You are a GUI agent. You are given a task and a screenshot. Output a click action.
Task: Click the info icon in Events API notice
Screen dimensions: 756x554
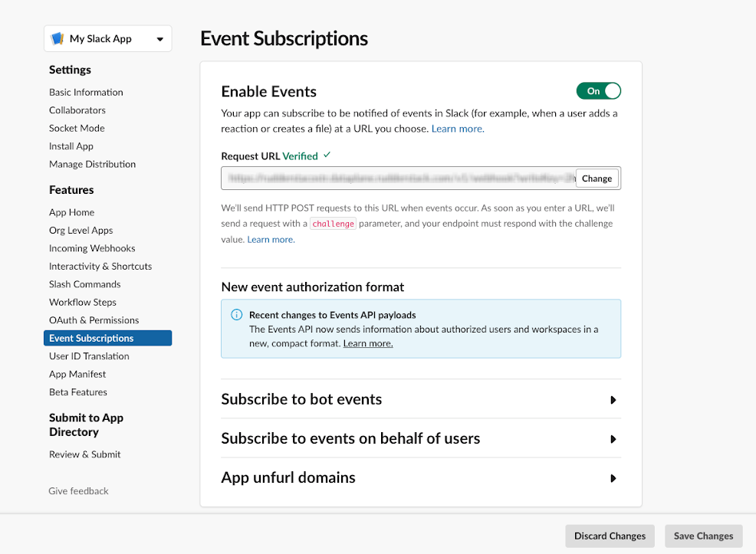pyautogui.click(x=236, y=315)
